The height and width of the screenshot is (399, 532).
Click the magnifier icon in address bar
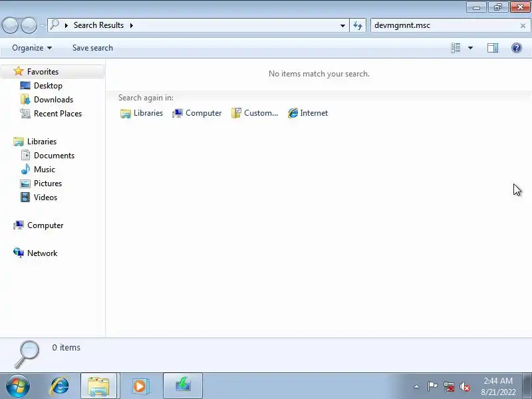coord(55,25)
